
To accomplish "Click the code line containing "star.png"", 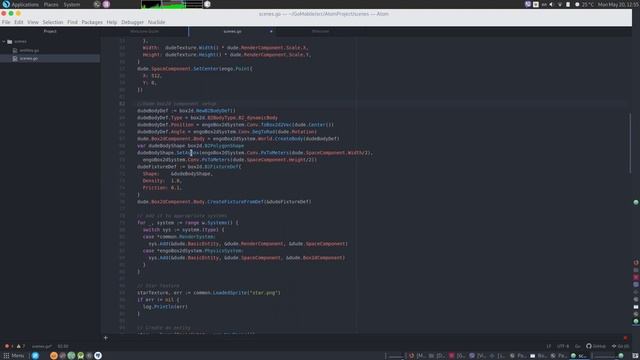I will [x=209, y=293].
